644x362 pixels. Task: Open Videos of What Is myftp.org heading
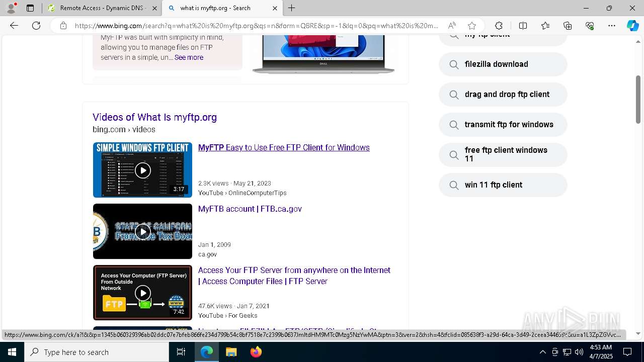click(154, 117)
